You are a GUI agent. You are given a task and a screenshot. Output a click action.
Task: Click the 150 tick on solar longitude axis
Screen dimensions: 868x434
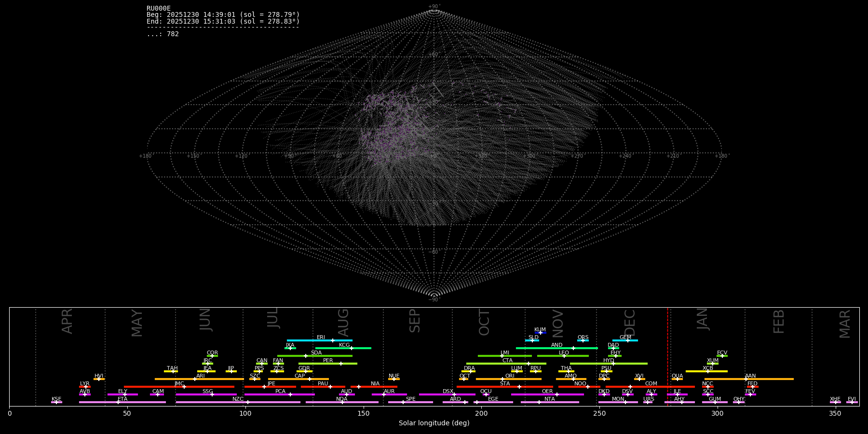pyautogui.click(x=363, y=414)
